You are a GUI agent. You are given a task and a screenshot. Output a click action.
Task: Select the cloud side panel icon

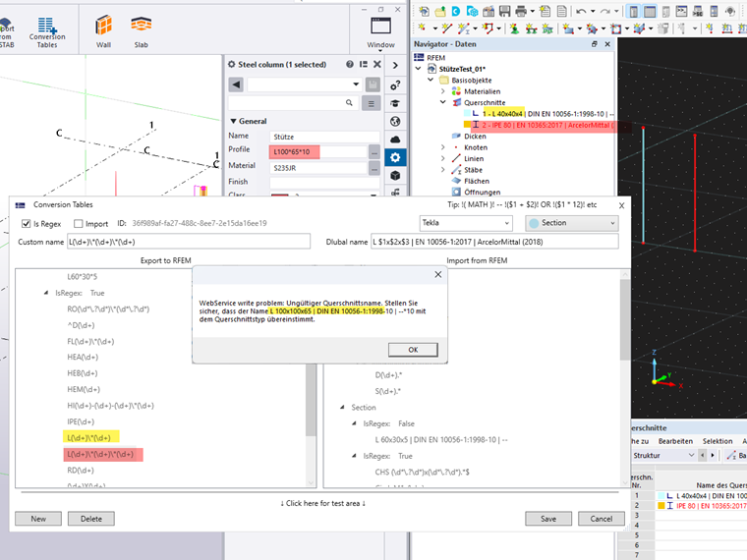[395, 140]
